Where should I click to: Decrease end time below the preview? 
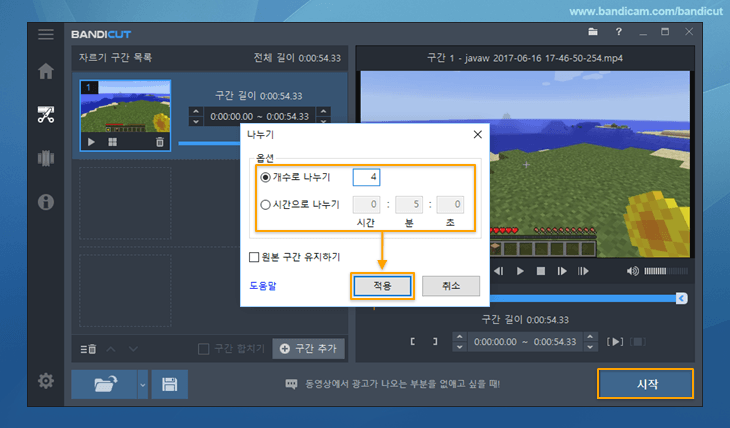pos(590,347)
